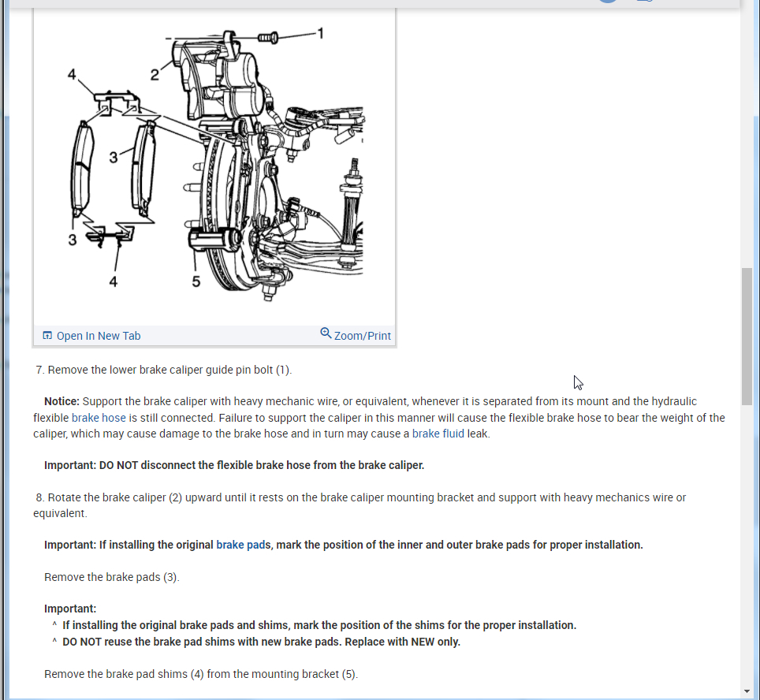Click the vertical scrollbar thumb
Viewport: 760px width, 700px height.
coord(747,337)
